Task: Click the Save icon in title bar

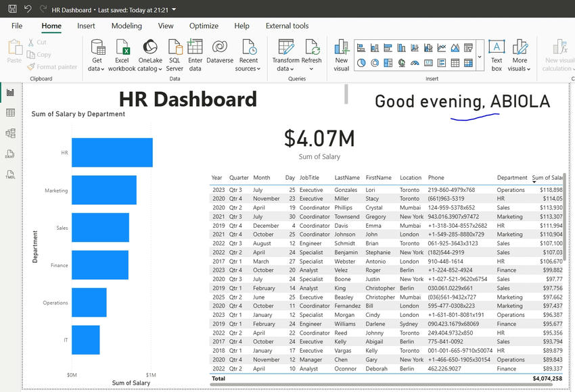Action: (x=12, y=9)
